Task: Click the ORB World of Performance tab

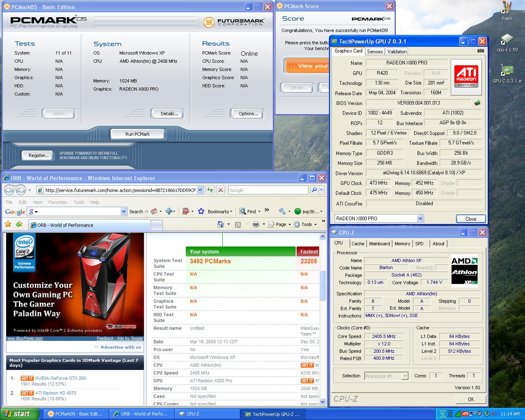Action: coord(89,225)
